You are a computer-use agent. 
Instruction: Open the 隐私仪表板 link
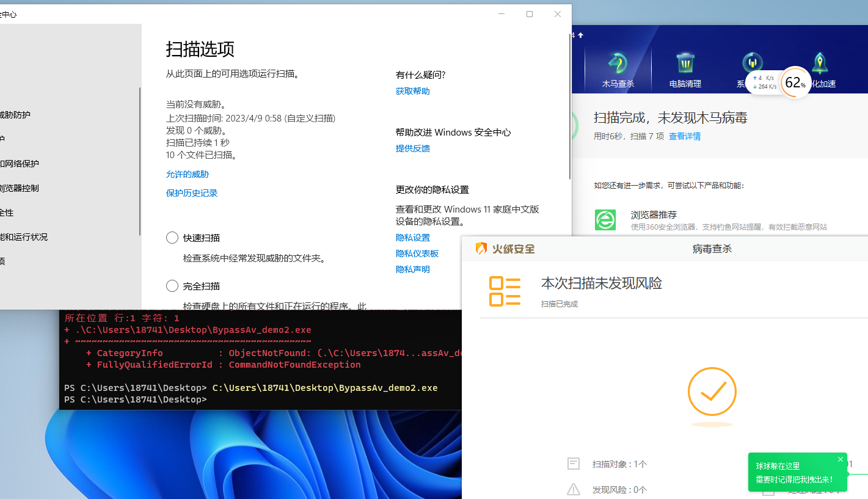pos(417,253)
